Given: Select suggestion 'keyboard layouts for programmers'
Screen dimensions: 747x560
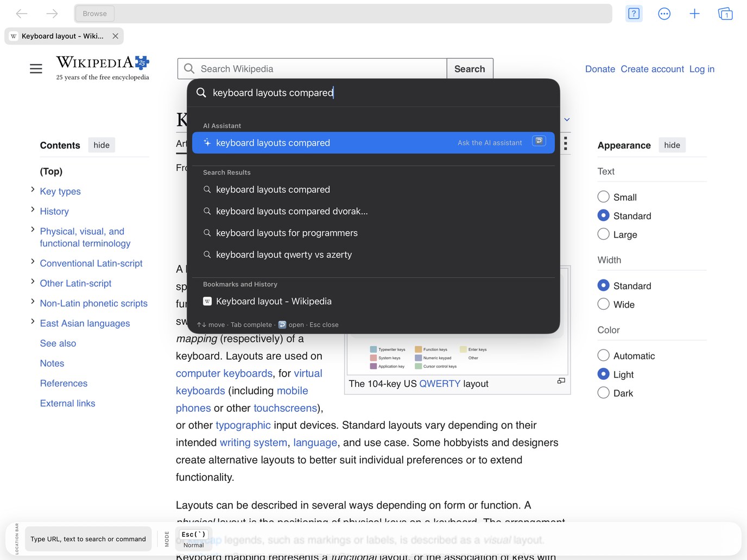Looking at the screenshot, I should [x=373, y=233].
